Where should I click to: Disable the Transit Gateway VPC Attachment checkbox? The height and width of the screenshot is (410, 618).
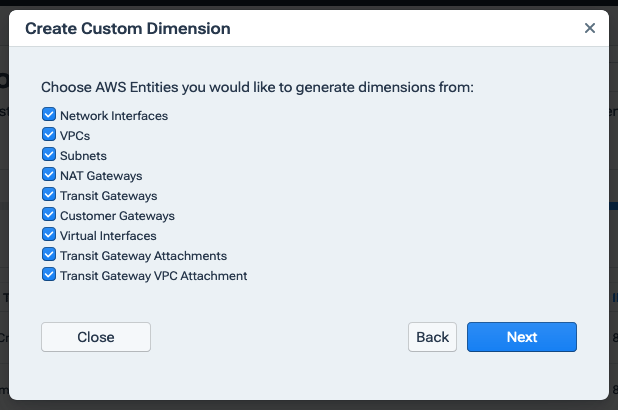(49, 275)
